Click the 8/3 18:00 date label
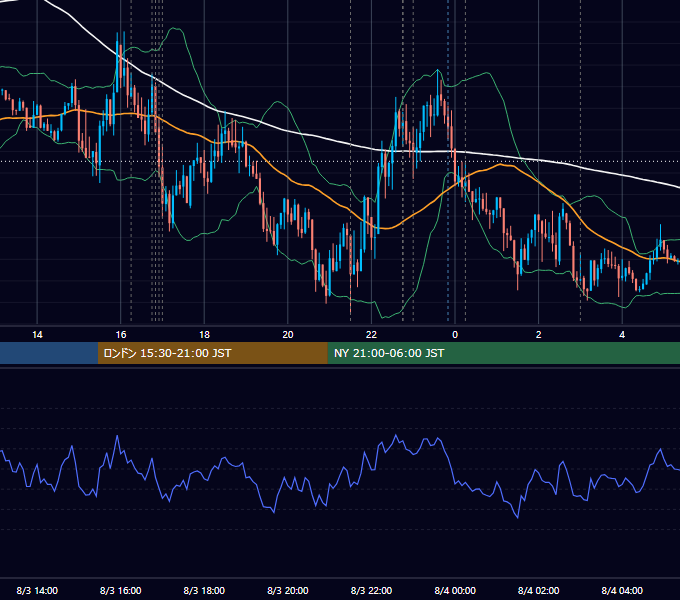The width and height of the screenshot is (680, 600). pyautogui.click(x=204, y=590)
